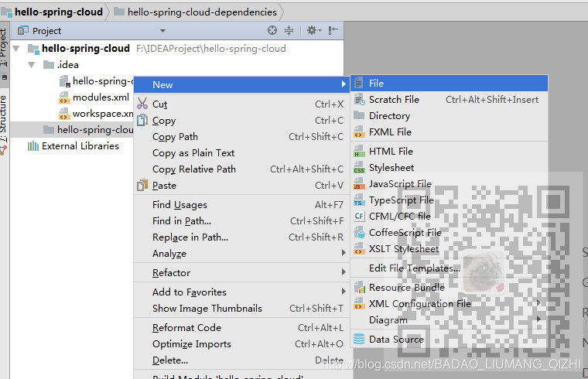588x379 pixels.
Task: Expand the Refactor submenu
Action: pyautogui.click(x=242, y=272)
